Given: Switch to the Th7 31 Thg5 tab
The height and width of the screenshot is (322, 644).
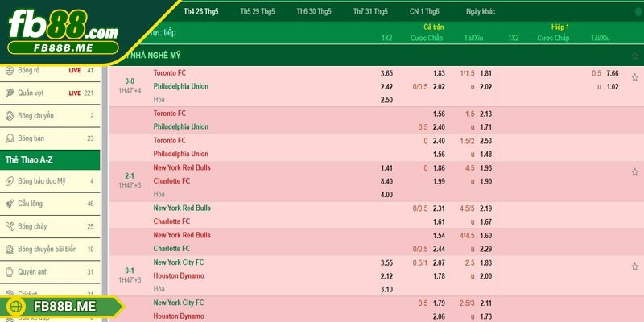Looking at the screenshot, I should 370,11.
